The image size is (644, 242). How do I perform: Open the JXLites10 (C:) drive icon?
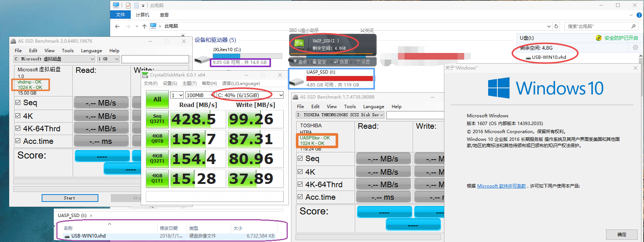[202, 59]
